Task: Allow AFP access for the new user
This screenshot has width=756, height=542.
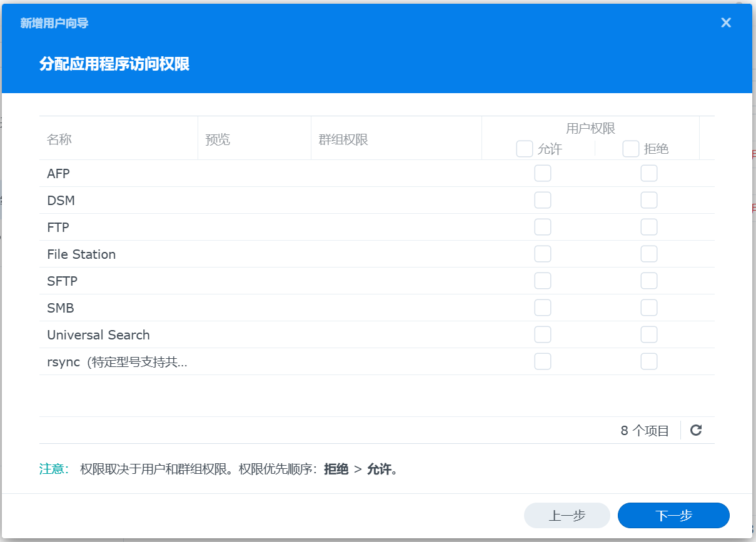Action: pos(543,173)
